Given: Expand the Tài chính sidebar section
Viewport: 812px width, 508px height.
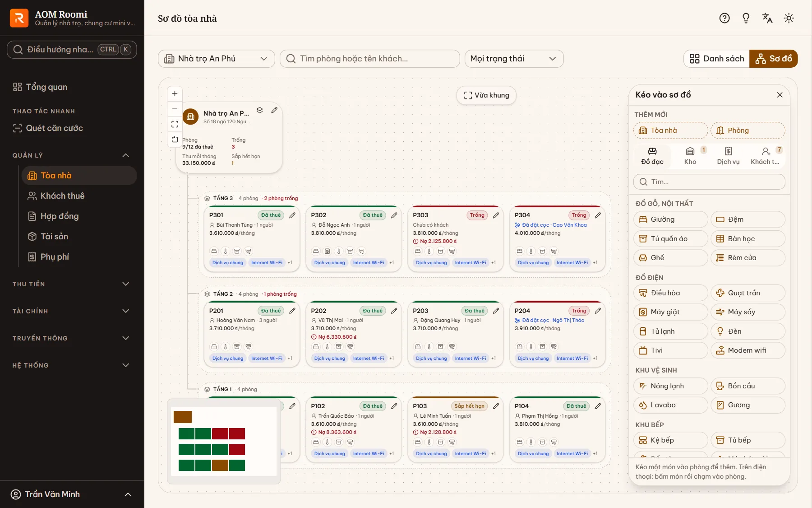Looking at the screenshot, I should pos(72,311).
